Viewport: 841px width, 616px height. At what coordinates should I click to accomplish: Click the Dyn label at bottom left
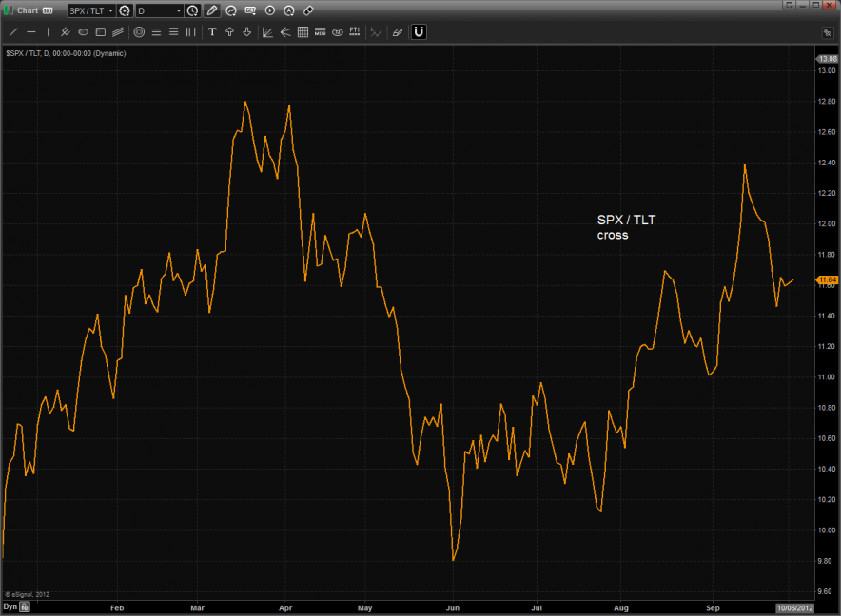pos(10,606)
